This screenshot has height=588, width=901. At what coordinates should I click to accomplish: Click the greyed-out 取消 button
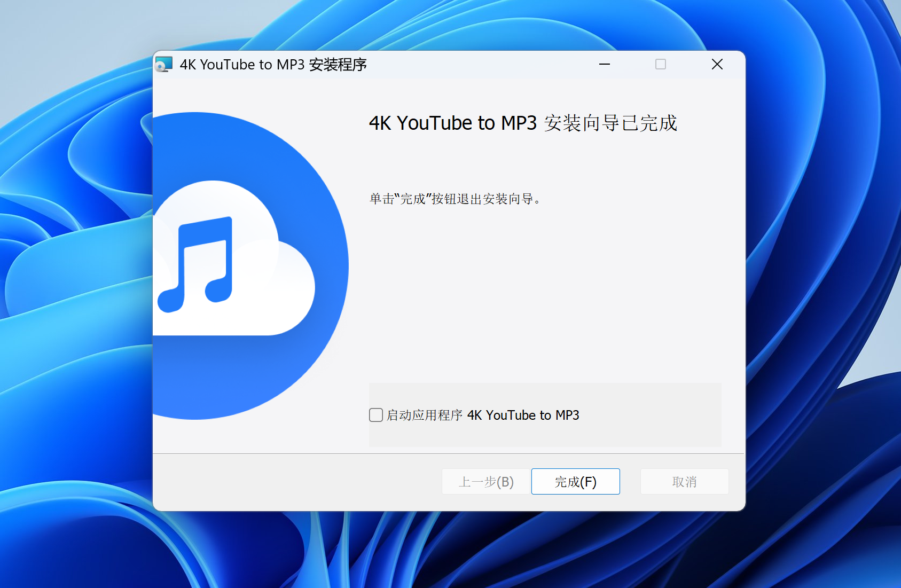[x=684, y=482]
